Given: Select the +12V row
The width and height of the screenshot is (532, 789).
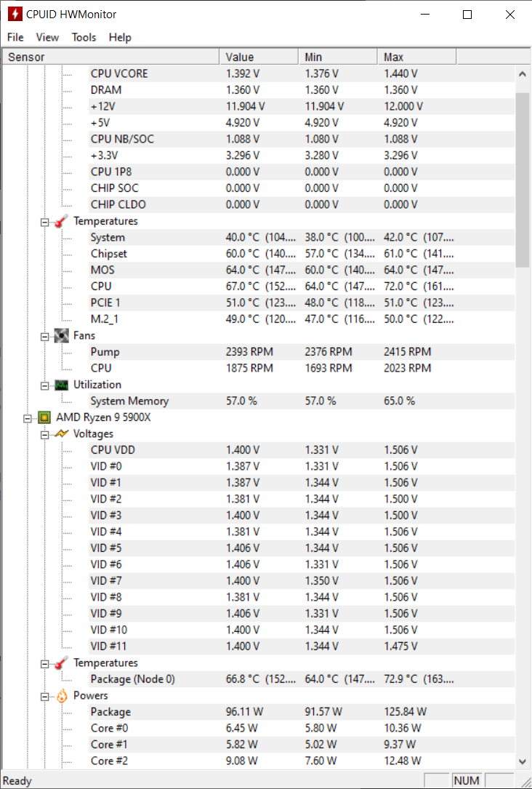Looking at the screenshot, I should (301, 106).
